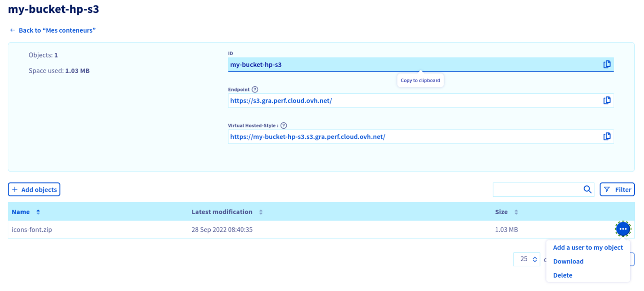Sort objects by Size column
Screen dimensions: 644x291
pos(516,212)
